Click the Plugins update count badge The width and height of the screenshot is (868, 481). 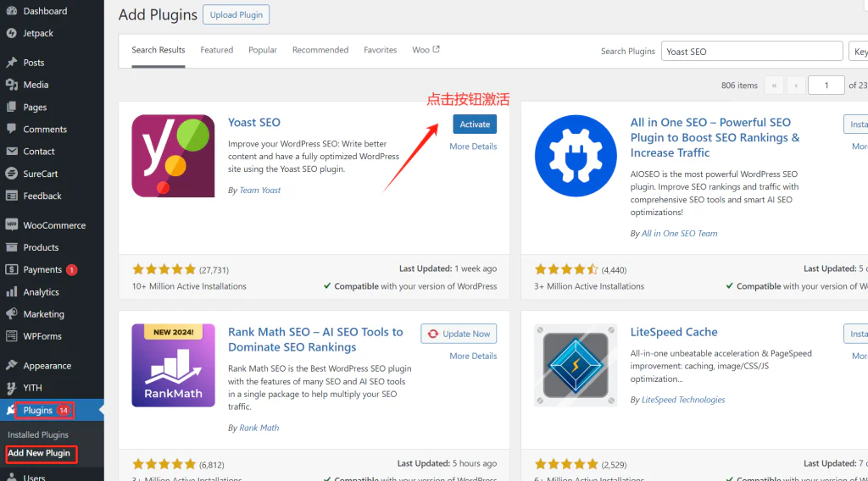pos(63,410)
